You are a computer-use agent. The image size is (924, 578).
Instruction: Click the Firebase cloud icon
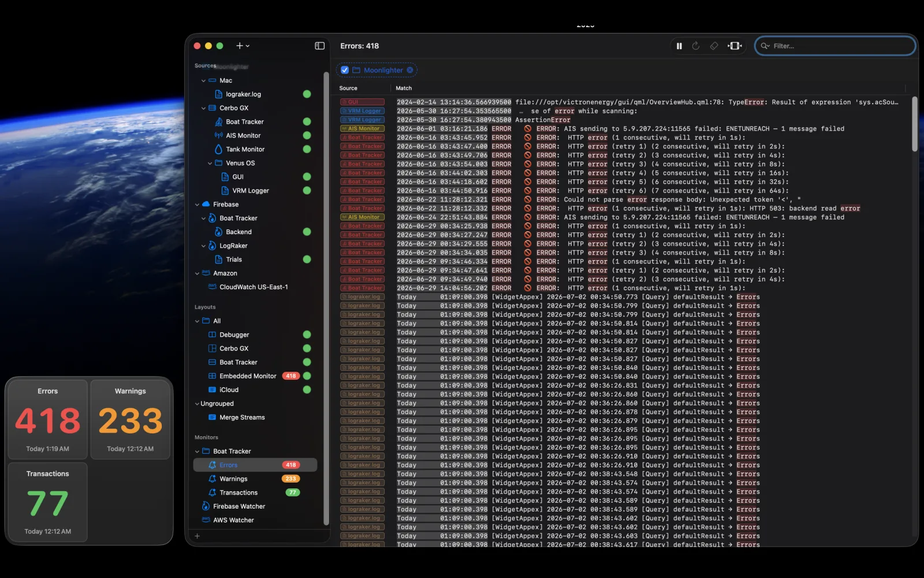206,205
